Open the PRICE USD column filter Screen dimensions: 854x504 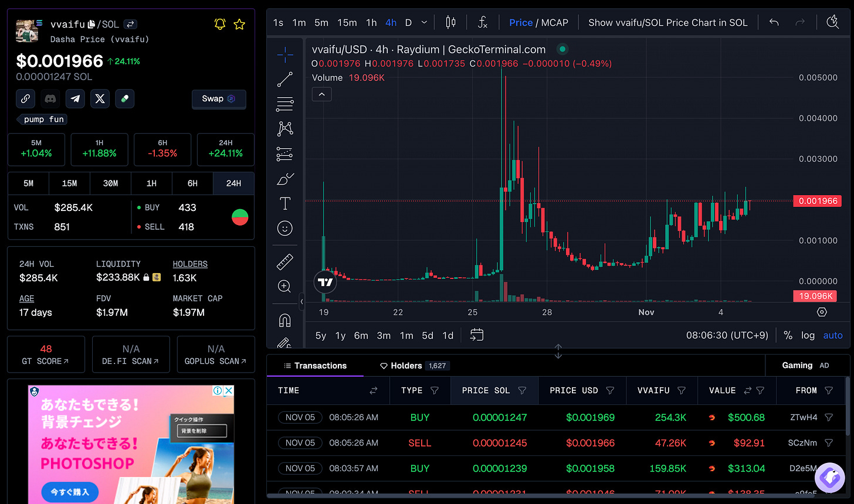coord(610,390)
